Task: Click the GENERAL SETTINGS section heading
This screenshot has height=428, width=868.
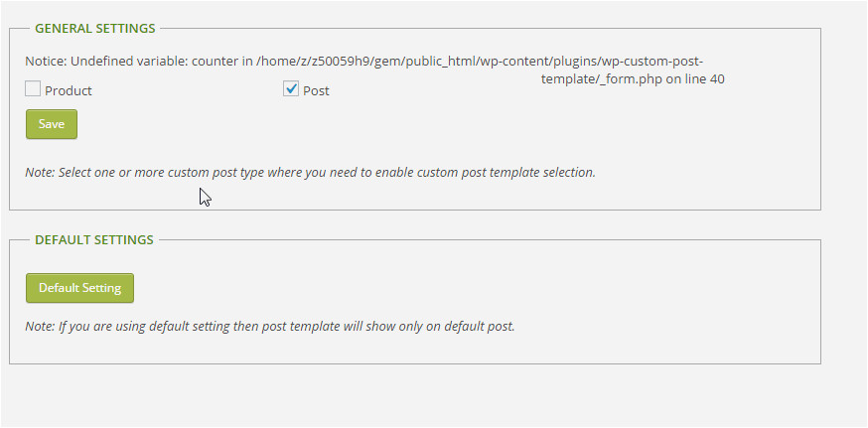Action: tap(95, 29)
